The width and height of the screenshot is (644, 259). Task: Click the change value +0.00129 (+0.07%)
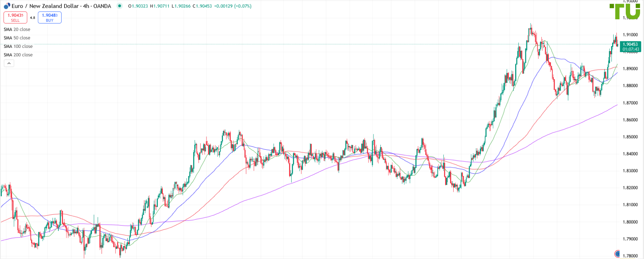point(233,6)
